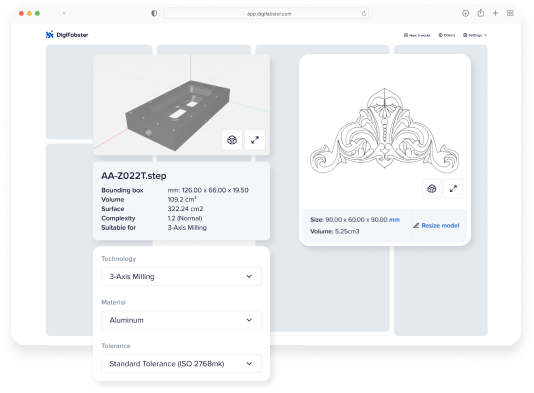Open the Technology dropdown 3-Axis Milling
Image resolution: width=534 pixels, height=393 pixels.
click(181, 277)
